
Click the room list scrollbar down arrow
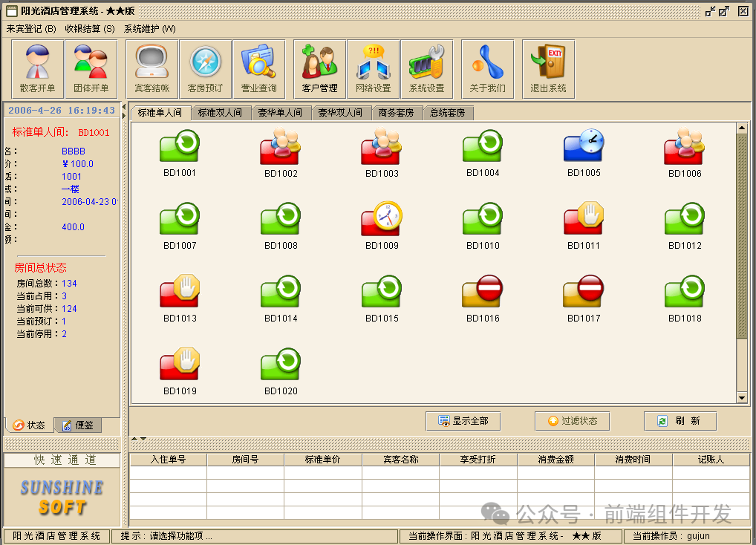coord(743,398)
